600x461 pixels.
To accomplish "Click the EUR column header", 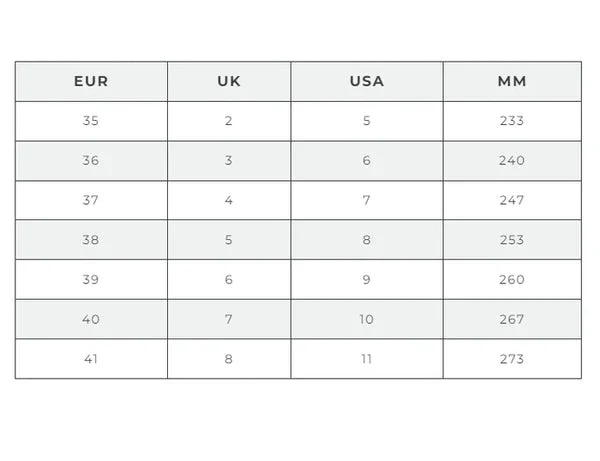I will coord(91,81).
